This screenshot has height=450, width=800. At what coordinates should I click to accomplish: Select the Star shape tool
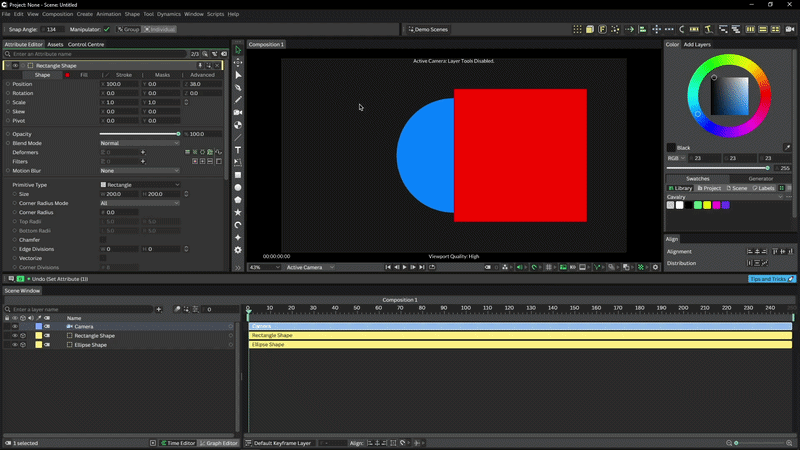click(238, 212)
